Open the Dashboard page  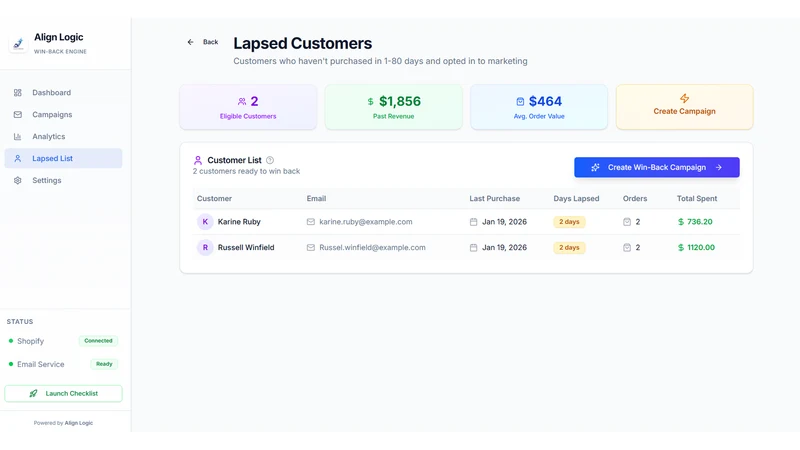point(63,93)
